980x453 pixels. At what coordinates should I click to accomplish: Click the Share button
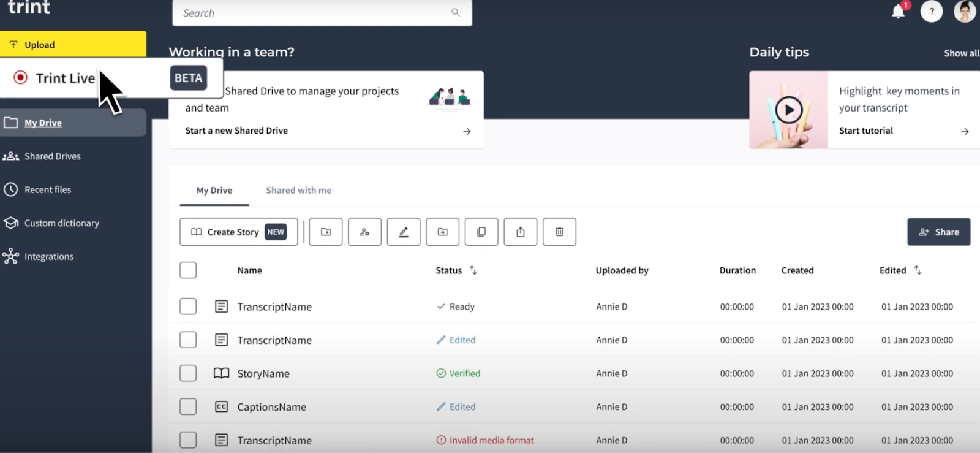(938, 232)
